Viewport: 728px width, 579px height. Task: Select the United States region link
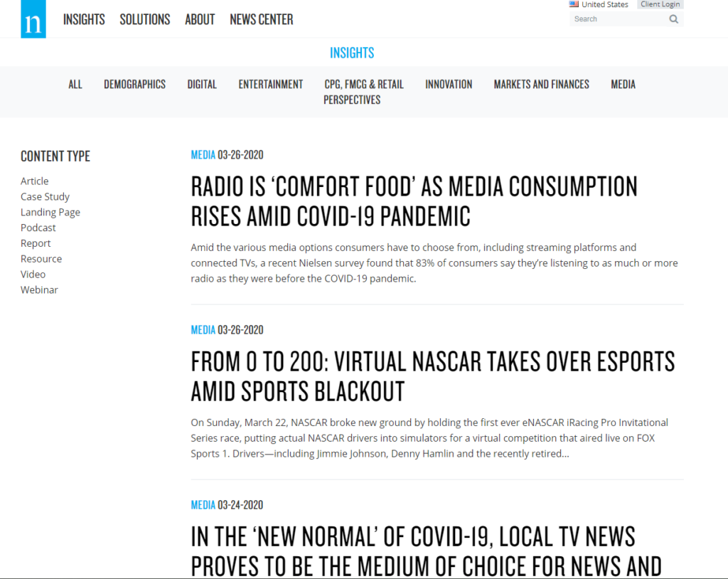(604, 4)
